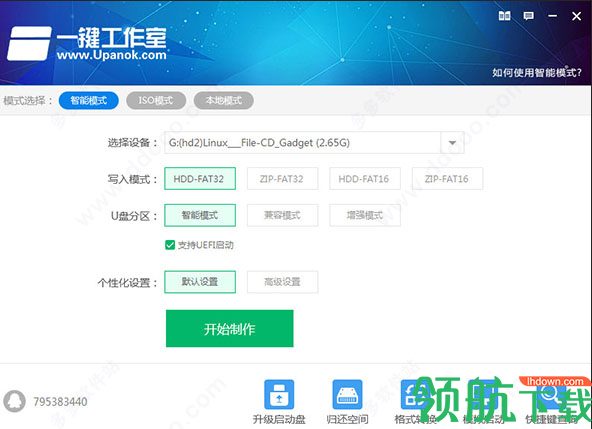Click the www.Upanok.com website text
Screen dimensions: 592x429
tap(111, 55)
